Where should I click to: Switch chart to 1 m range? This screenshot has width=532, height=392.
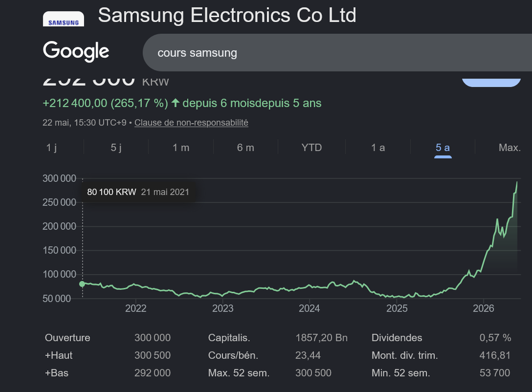[181, 147]
